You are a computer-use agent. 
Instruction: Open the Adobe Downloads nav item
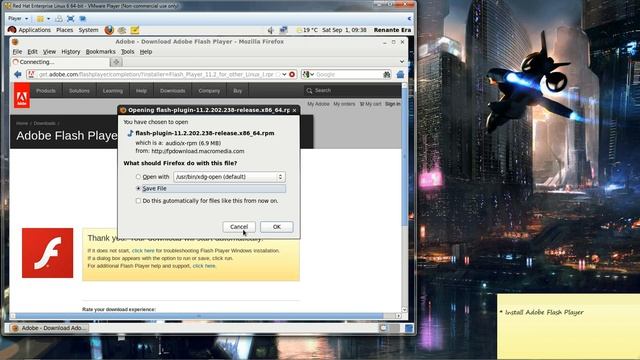173,91
